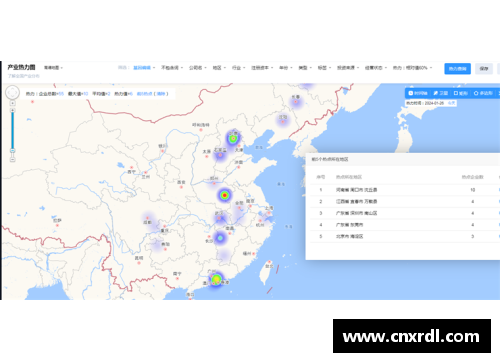Click the 卫星 satellite view tool
500x362 pixels.
click(x=441, y=93)
